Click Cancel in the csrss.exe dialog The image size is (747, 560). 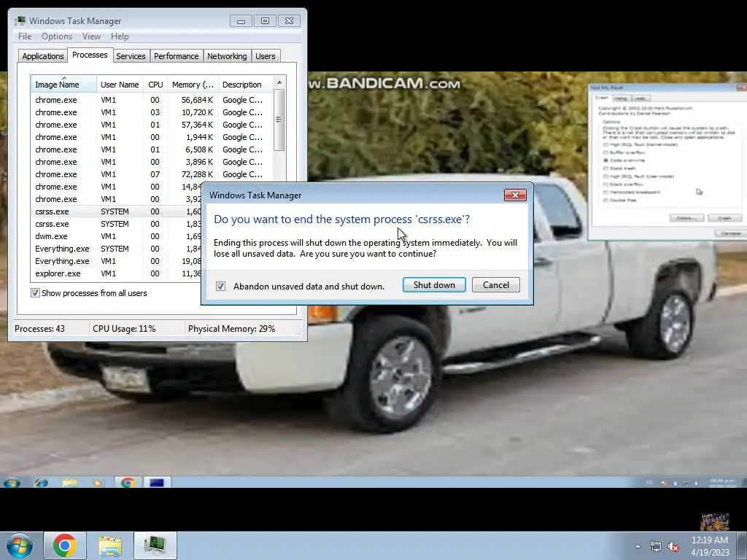496,285
